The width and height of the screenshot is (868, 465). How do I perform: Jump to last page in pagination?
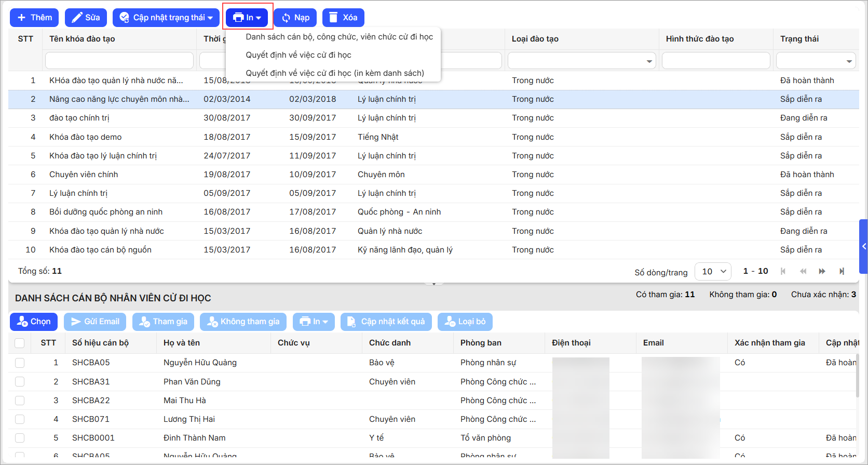click(x=842, y=271)
